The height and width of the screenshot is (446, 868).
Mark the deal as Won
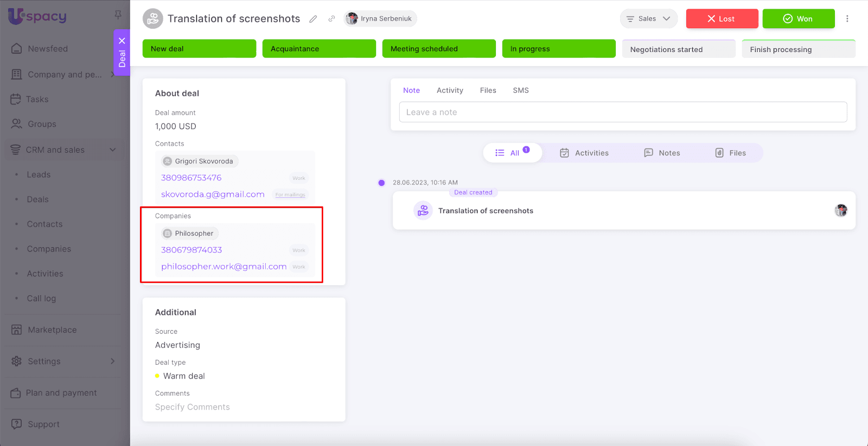[x=798, y=19]
